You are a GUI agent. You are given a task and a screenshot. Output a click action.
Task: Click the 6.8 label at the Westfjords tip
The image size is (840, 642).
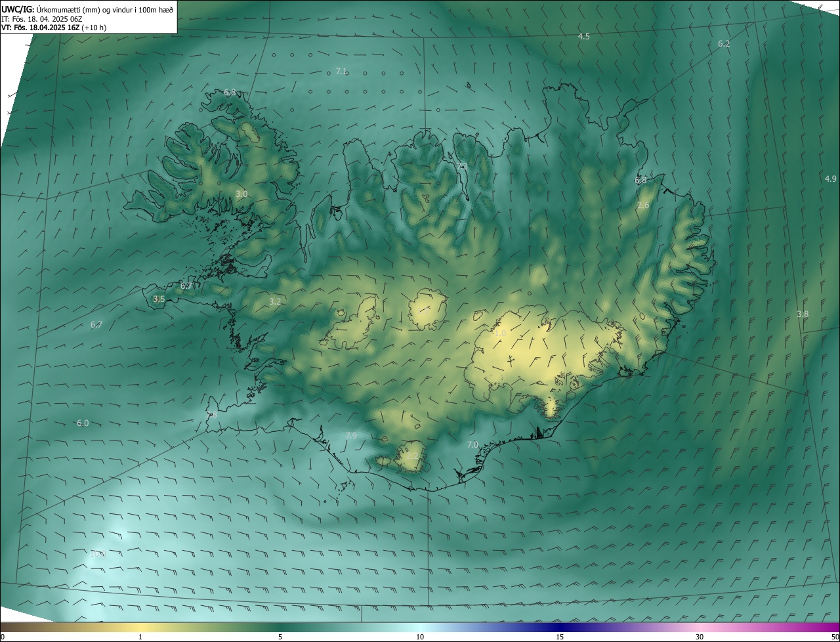(230, 93)
